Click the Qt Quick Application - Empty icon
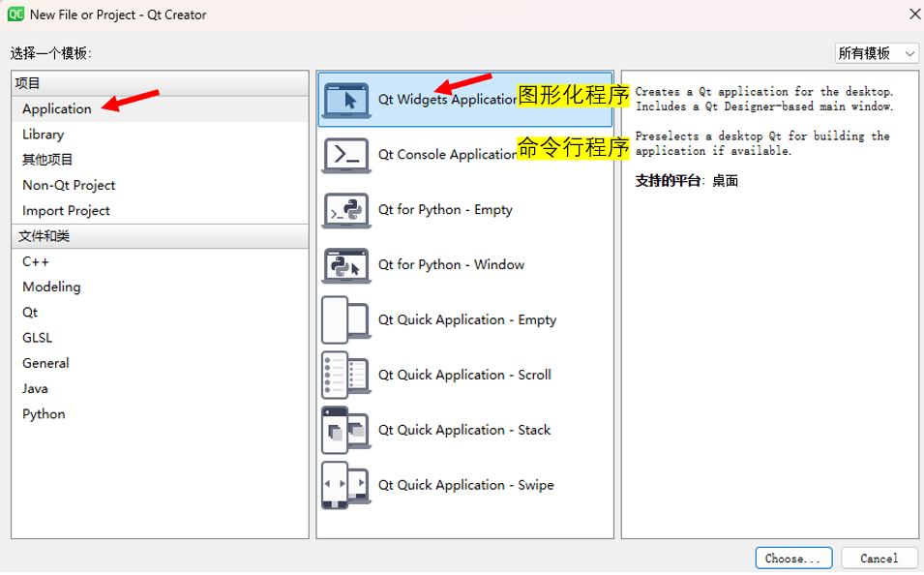The width and height of the screenshot is (924, 575). (x=346, y=320)
